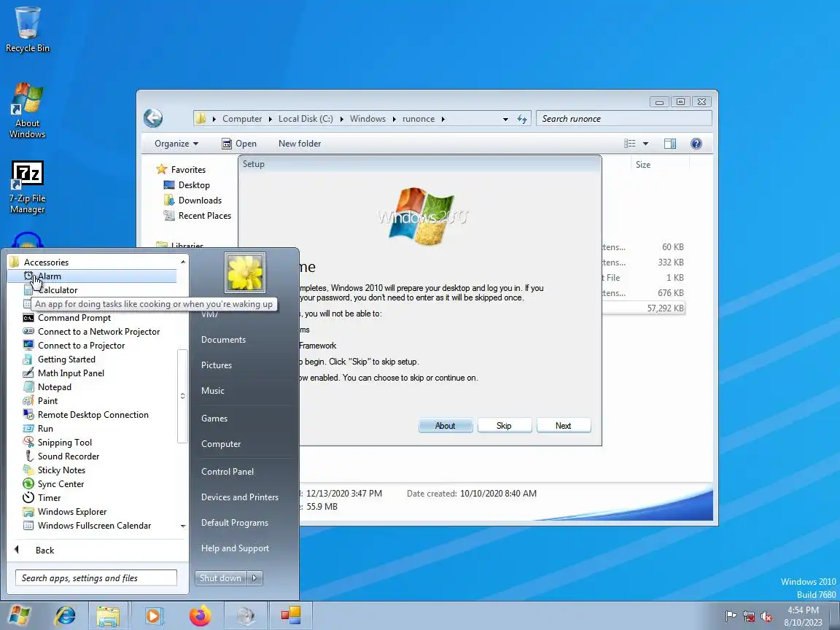Click the Start menu programs scrollbar
The height and width of the screenshot is (630, 840).
(183, 396)
